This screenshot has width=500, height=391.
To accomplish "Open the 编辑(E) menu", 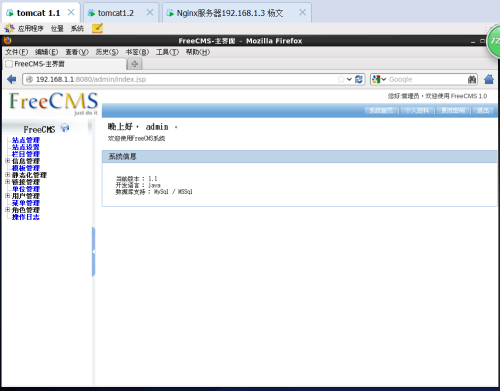I will [x=46, y=52].
